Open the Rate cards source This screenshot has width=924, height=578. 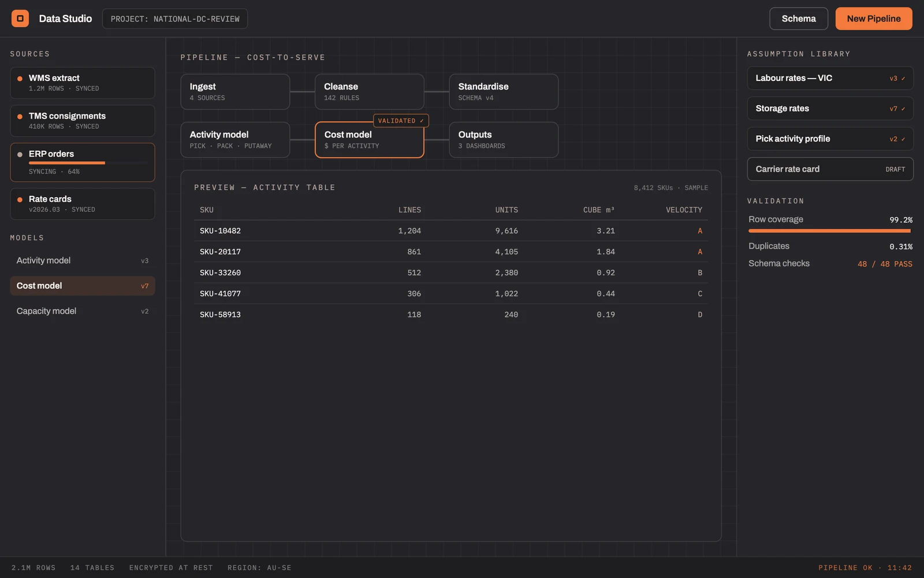click(83, 204)
